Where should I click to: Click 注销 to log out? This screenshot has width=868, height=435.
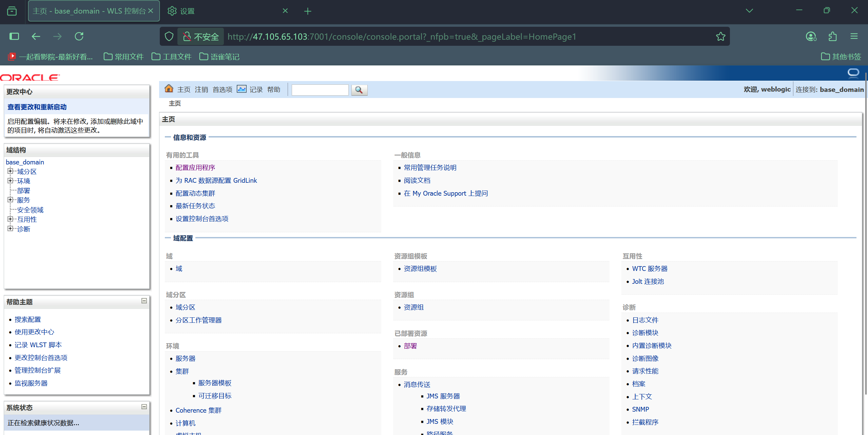point(201,90)
